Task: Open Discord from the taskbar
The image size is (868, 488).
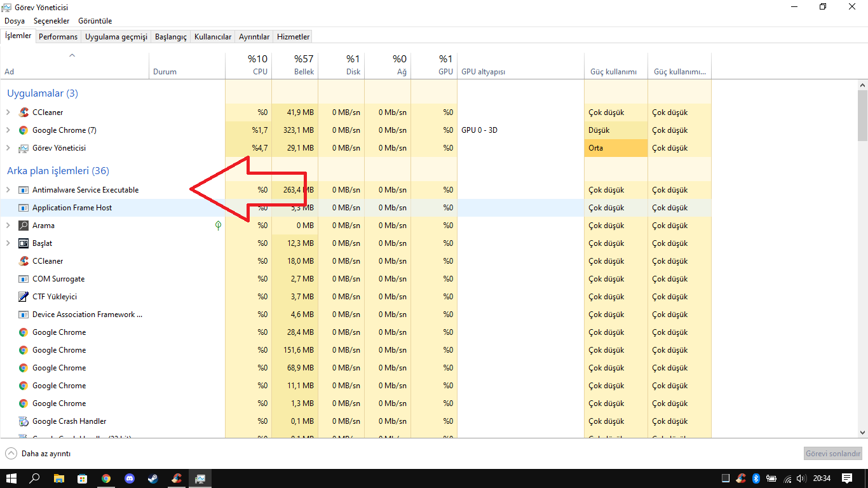Action: point(130,478)
